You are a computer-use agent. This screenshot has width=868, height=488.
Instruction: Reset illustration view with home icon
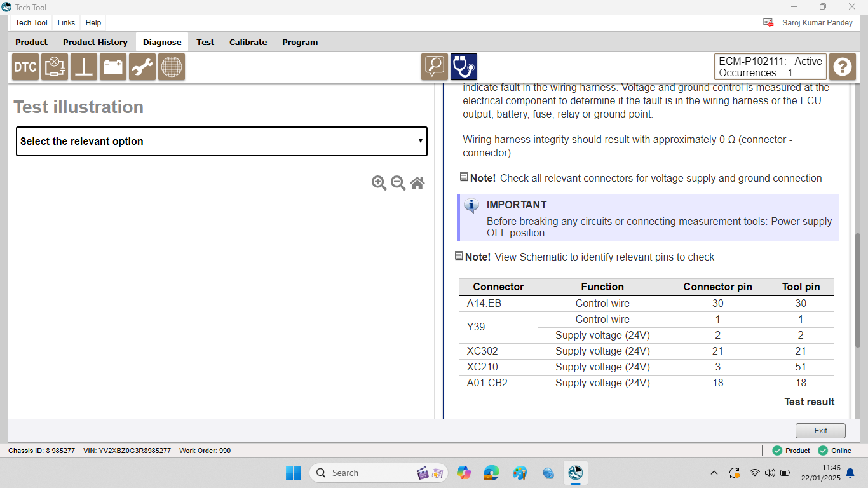click(x=417, y=183)
